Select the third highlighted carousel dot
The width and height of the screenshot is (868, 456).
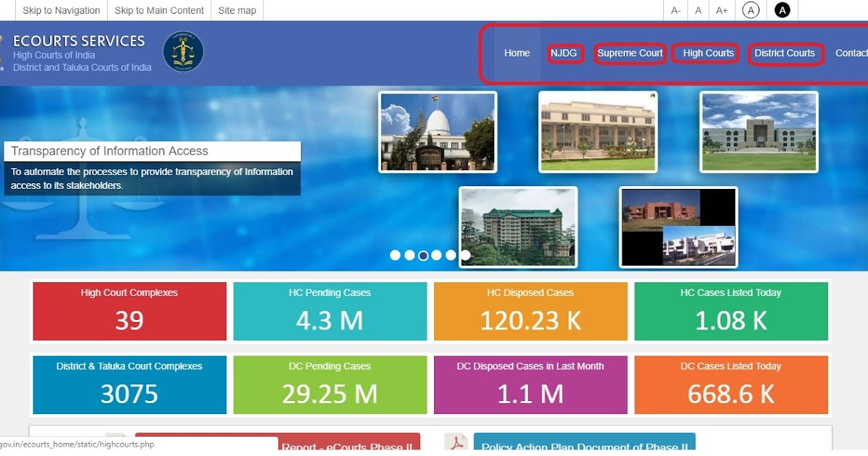423,255
